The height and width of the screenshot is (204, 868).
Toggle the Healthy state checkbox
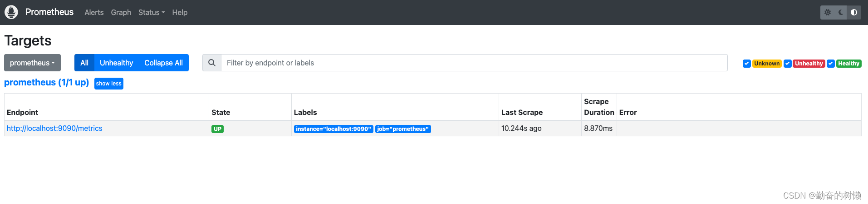tap(830, 64)
